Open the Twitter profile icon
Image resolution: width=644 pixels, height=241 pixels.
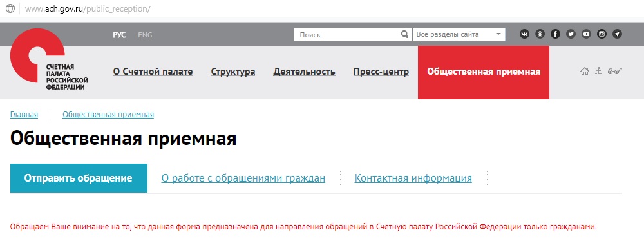[x=571, y=34]
